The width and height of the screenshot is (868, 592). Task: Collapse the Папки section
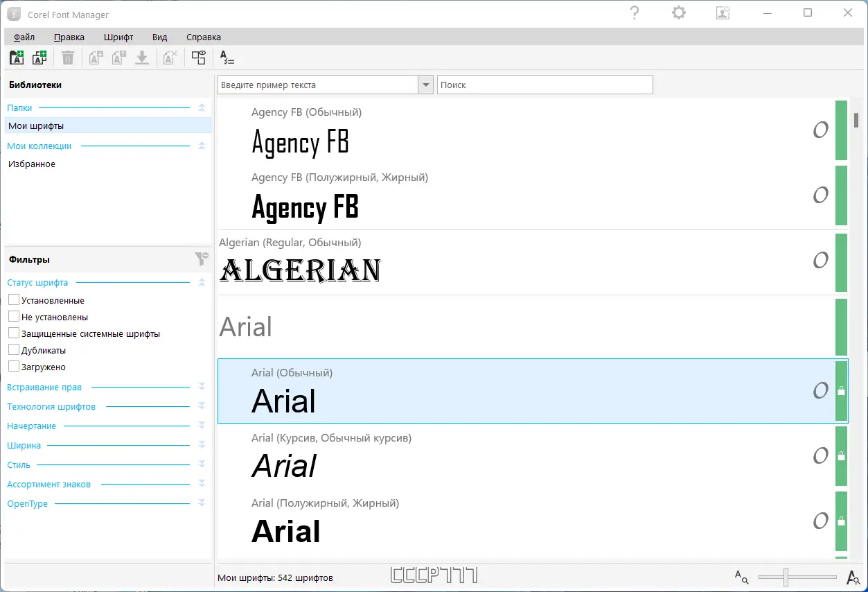click(202, 107)
